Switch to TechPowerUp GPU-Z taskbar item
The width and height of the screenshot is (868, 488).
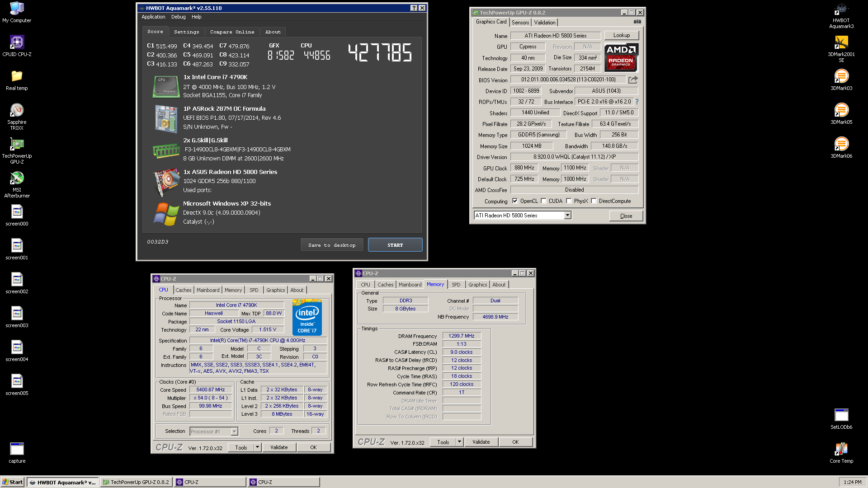point(136,482)
